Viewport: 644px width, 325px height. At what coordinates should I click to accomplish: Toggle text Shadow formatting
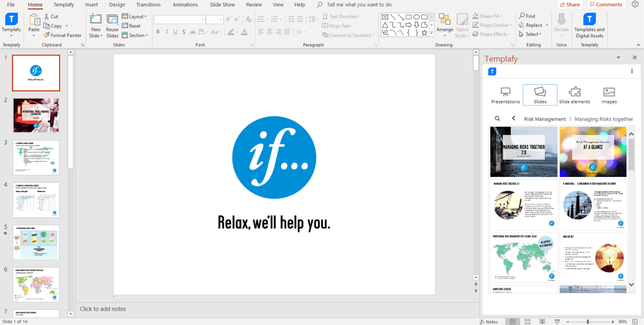184,32
